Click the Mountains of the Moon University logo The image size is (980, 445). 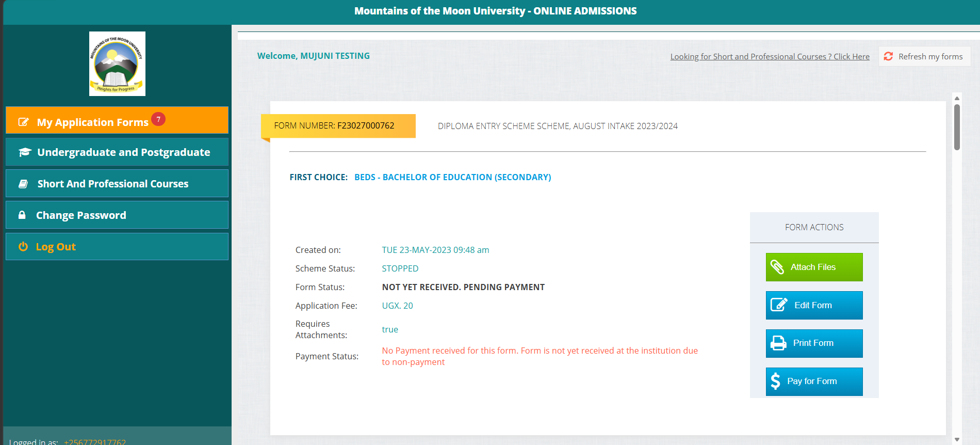click(117, 63)
